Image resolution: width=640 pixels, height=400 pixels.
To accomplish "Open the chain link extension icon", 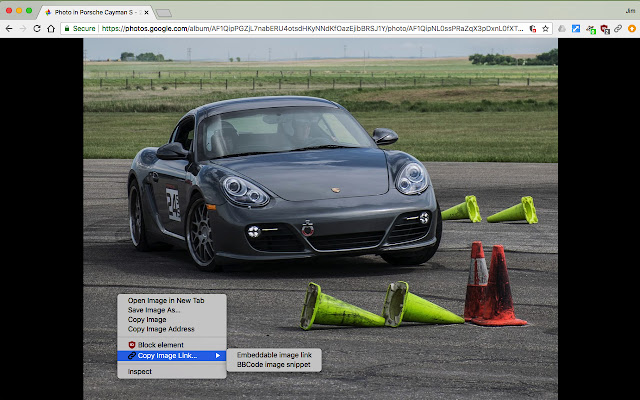I will 618,29.
